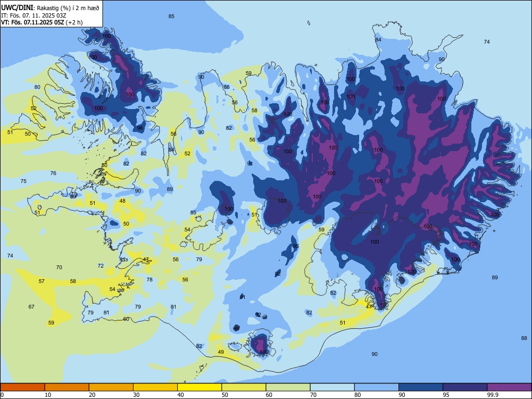Click the '30' legend tick label
Screen dimensions: 532x399
click(x=136, y=395)
